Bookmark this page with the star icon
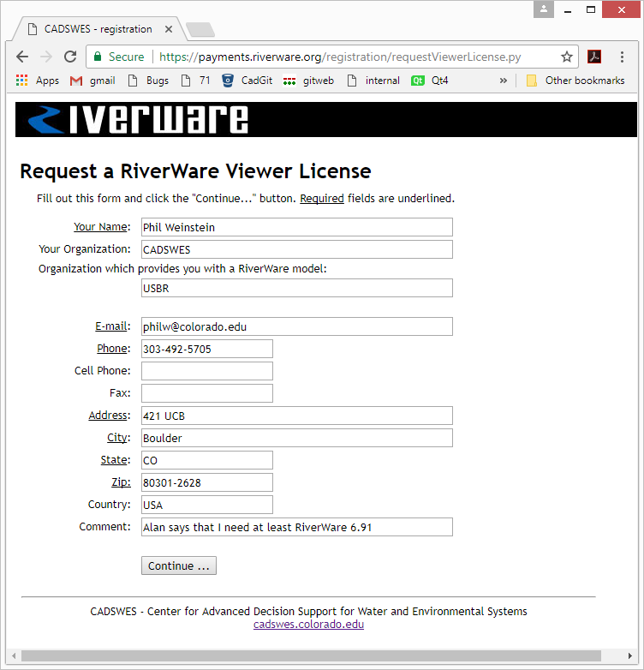 pyautogui.click(x=566, y=57)
